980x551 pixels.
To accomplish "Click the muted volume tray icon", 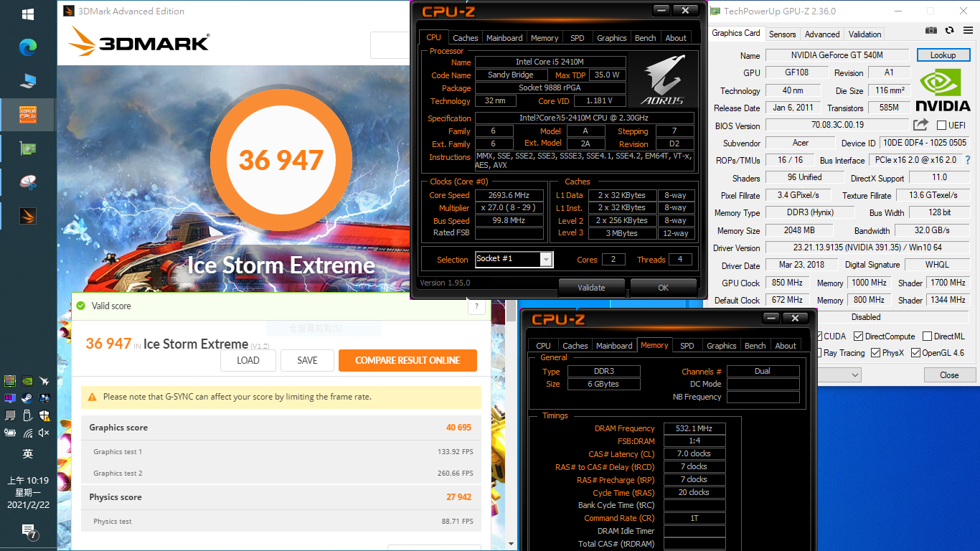I will tap(44, 433).
